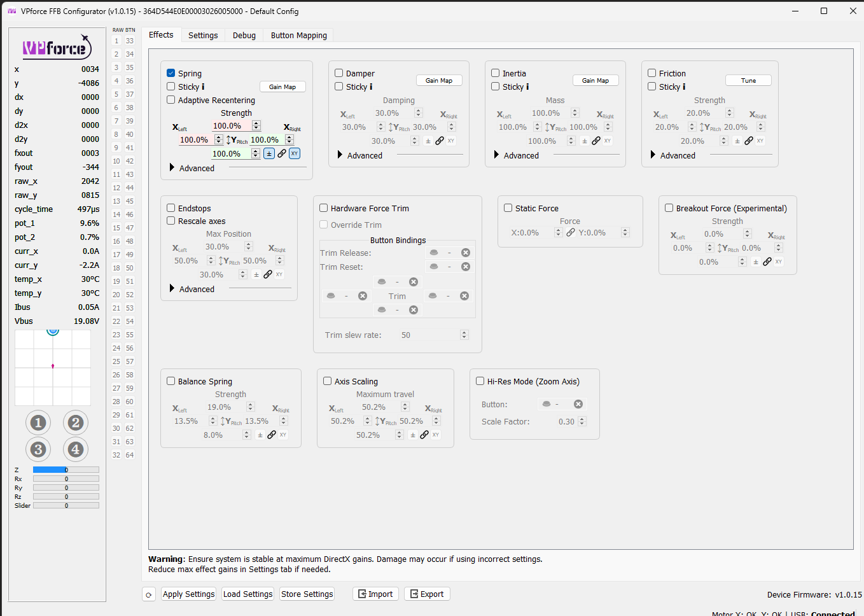Click joystick button indicator 2
864x616 pixels.
(76, 423)
